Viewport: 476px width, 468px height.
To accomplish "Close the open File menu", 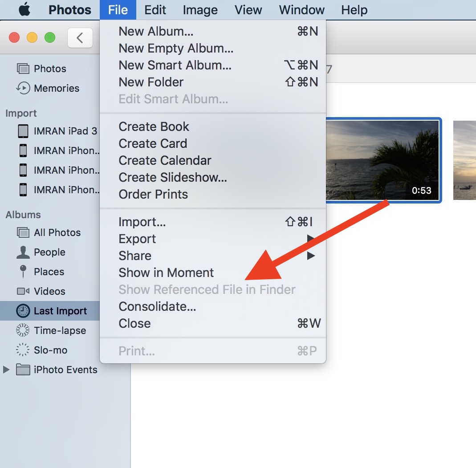I will 118,10.
